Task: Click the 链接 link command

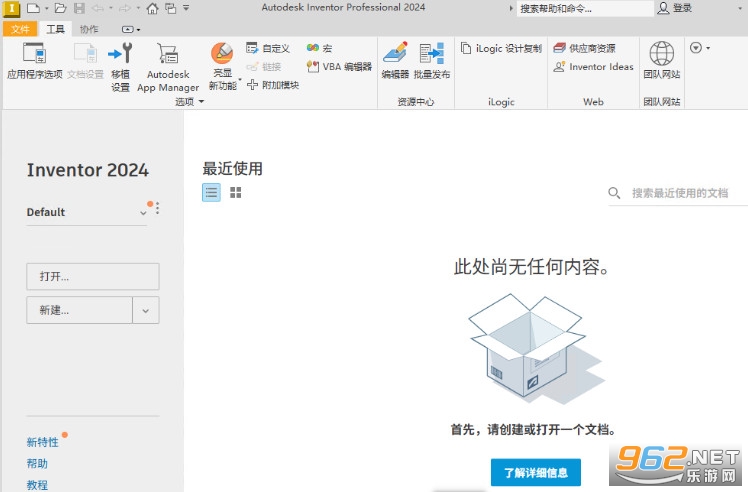Action: pos(264,67)
